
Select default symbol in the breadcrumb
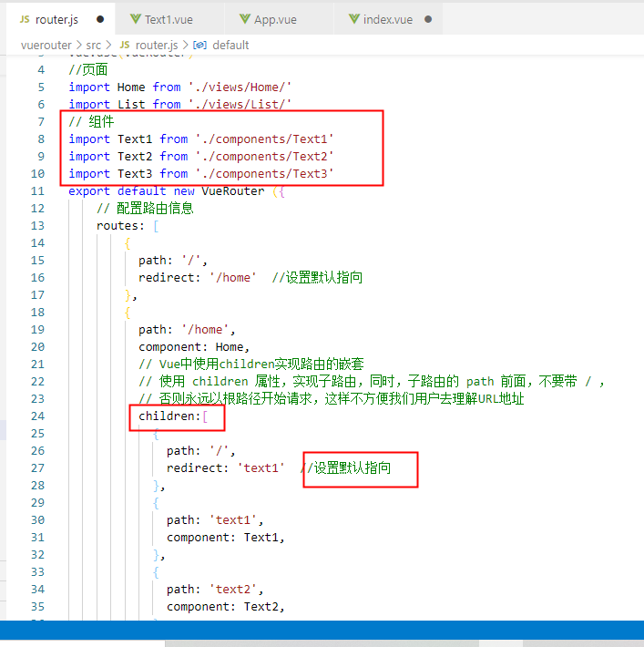pyautogui.click(x=230, y=45)
